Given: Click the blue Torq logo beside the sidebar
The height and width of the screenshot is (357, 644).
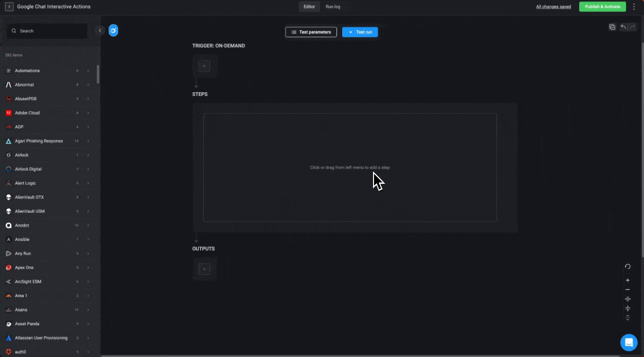Looking at the screenshot, I should 113,31.
